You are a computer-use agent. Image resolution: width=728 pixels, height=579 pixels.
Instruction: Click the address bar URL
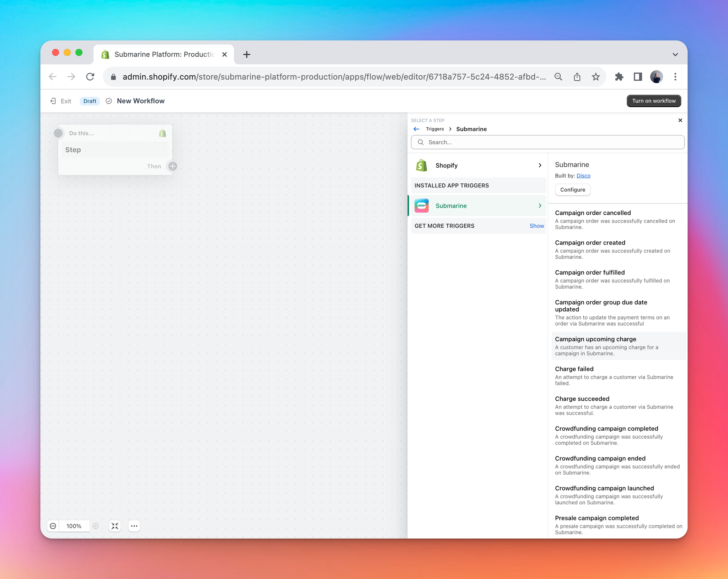tap(334, 77)
